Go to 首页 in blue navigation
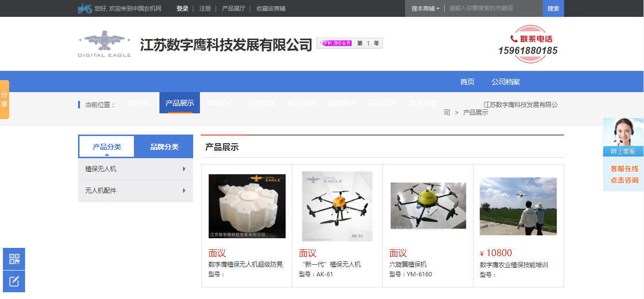Screen dimensions: 644x299 (x=467, y=82)
